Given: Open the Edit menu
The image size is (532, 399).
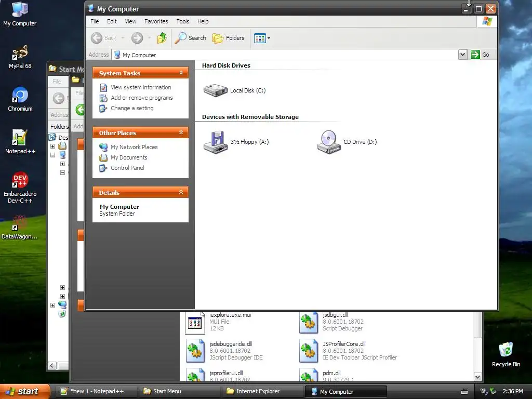Looking at the screenshot, I should pos(112,21).
